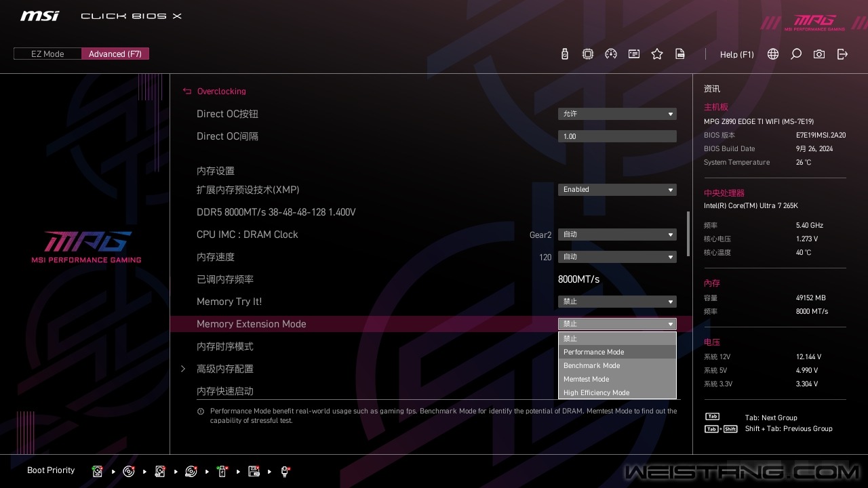The height and width of the screenshot is (488, 868).
Task: Select first hard disk boot device icon
Action: (98, 471)
